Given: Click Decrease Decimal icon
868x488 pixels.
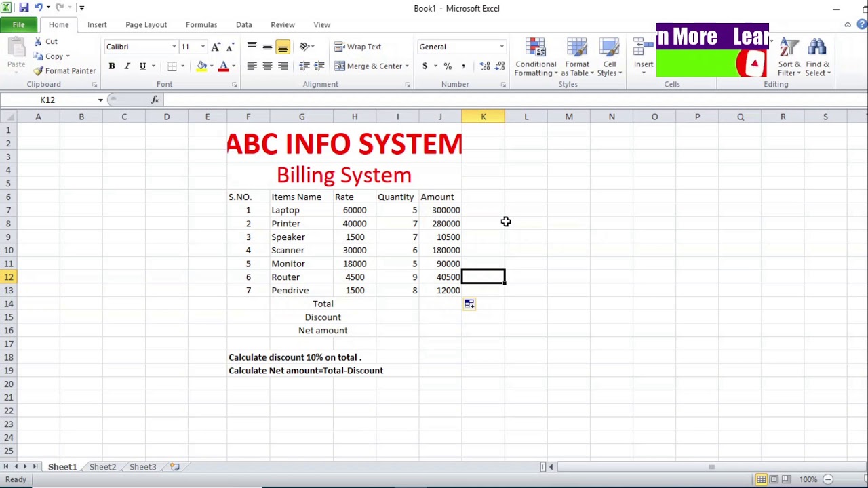Looking at the screenshot, I should tap(500, 66).
